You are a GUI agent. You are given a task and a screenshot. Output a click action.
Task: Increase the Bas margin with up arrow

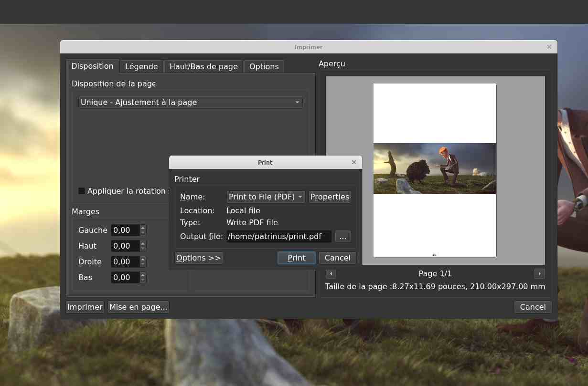143,275
